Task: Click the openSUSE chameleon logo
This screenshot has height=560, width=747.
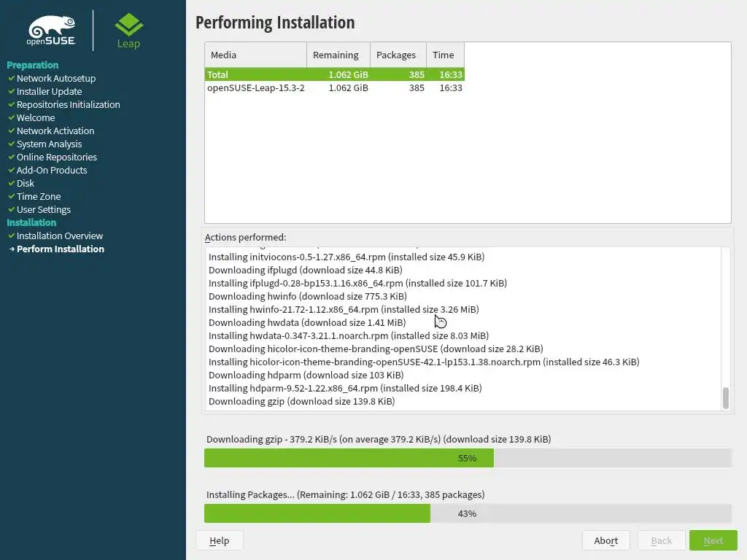Action: [x=52, y=31]
